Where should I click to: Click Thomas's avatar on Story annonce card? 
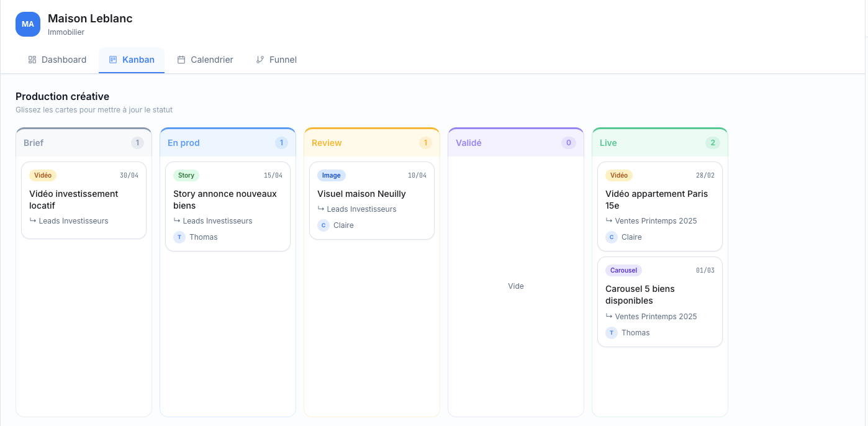pyautogui.click(x=179, y=237)
